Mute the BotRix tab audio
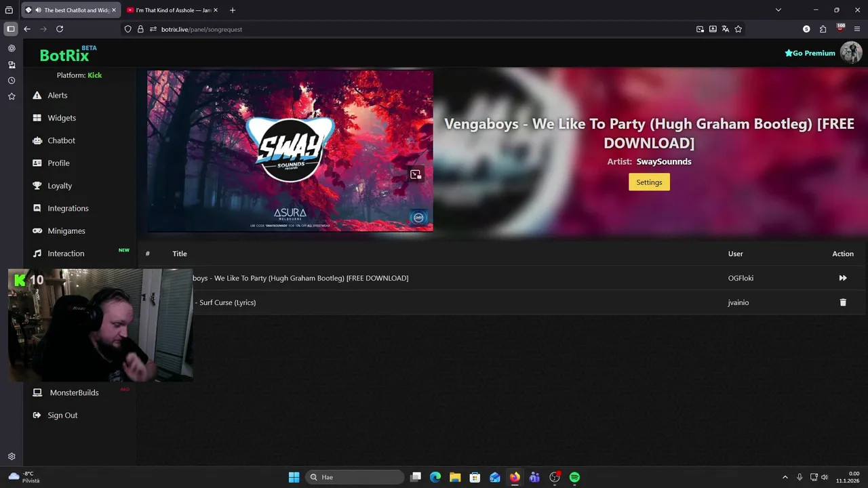This screenshot has height=488, width=868. (38, 10)
